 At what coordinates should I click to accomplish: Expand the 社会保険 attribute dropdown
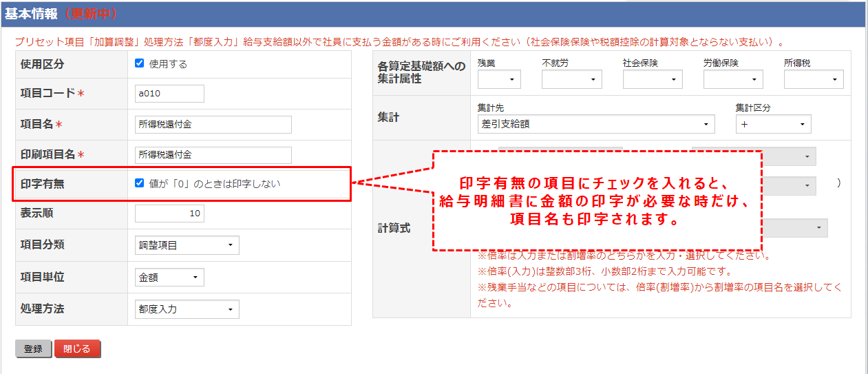[653, 80]
